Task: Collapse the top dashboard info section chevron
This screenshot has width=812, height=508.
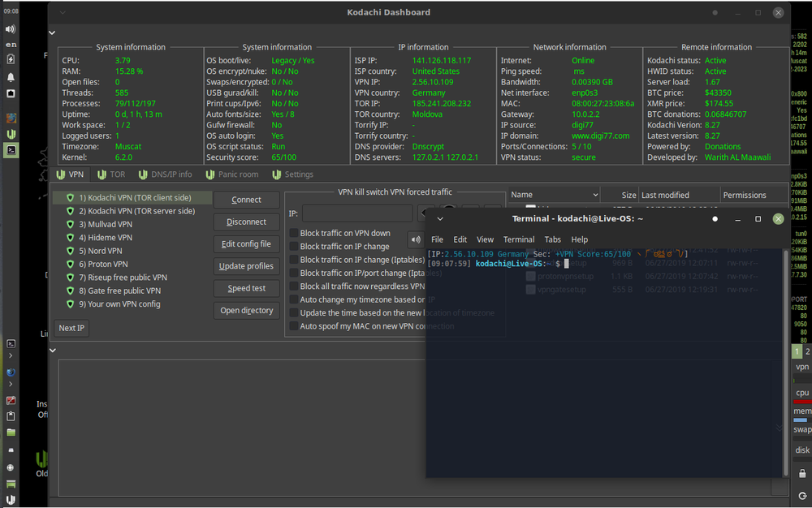Action: coord(52,32)
